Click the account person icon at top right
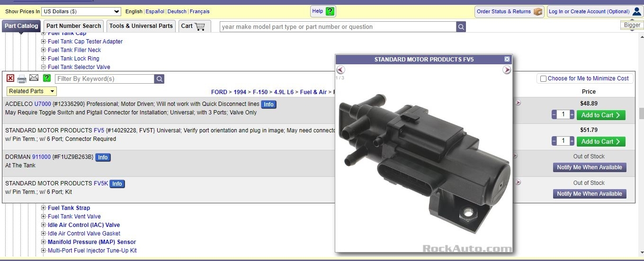This screenshot has width=644, height=261. tap(636, 11)
